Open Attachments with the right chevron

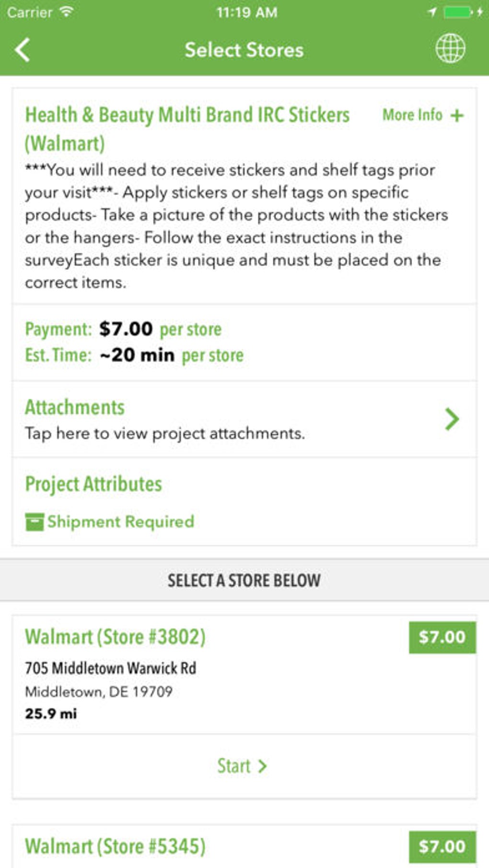[x=452, y=419]
